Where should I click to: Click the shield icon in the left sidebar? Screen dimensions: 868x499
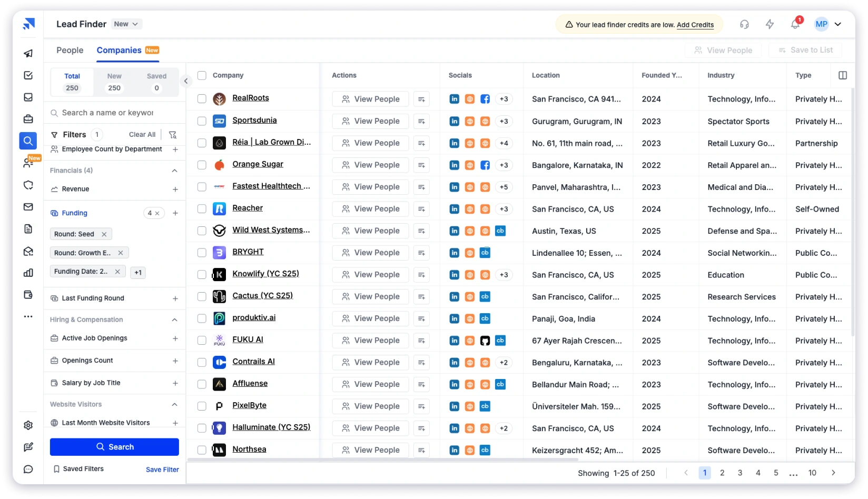[28, 185]
